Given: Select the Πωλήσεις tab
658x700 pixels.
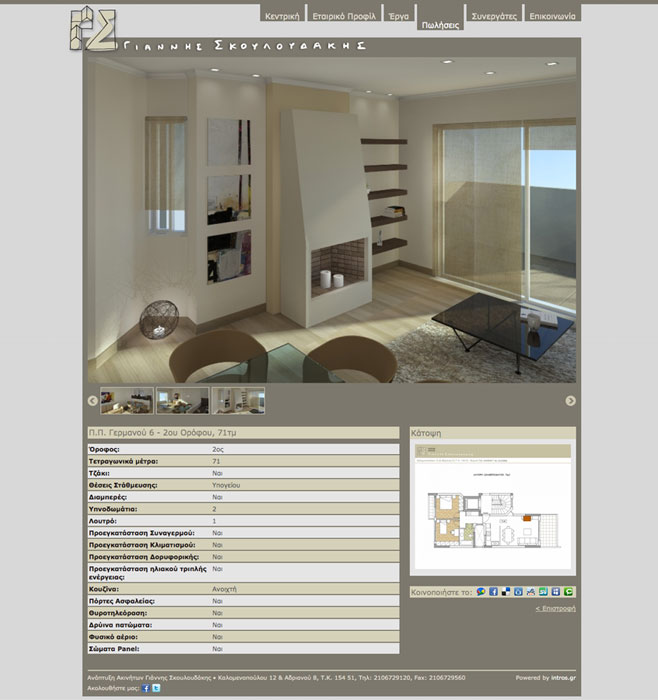Looking at the screenshot, I should pyautogui.click(x=440, y=22).
